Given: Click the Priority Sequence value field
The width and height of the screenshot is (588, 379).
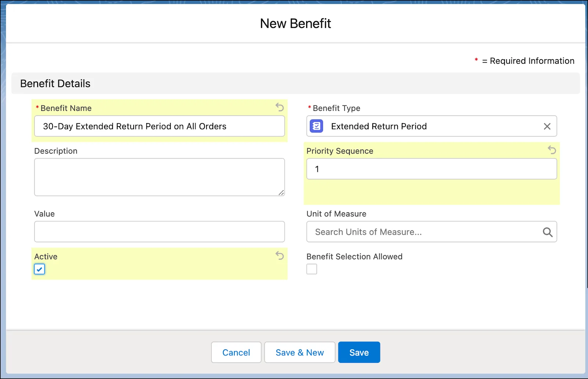Looking at the screenshot, I should click(431, 169).
